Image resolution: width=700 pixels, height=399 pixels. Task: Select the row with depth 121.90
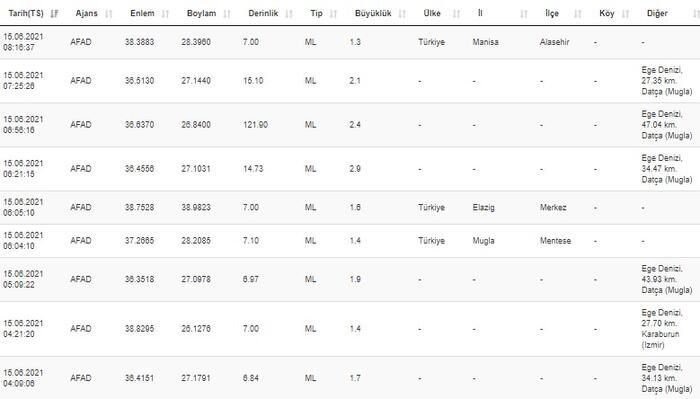pos(350,125)
